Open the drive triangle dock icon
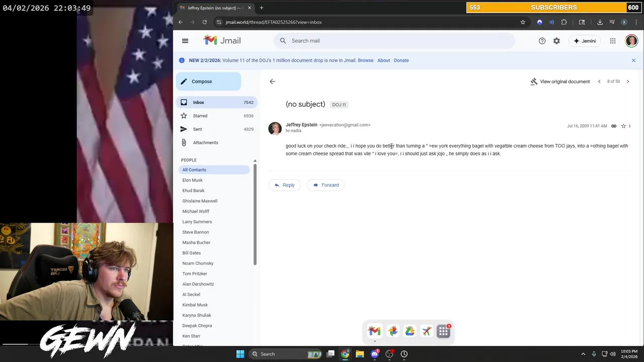This screenshot has width=644, height=362. 410,331
